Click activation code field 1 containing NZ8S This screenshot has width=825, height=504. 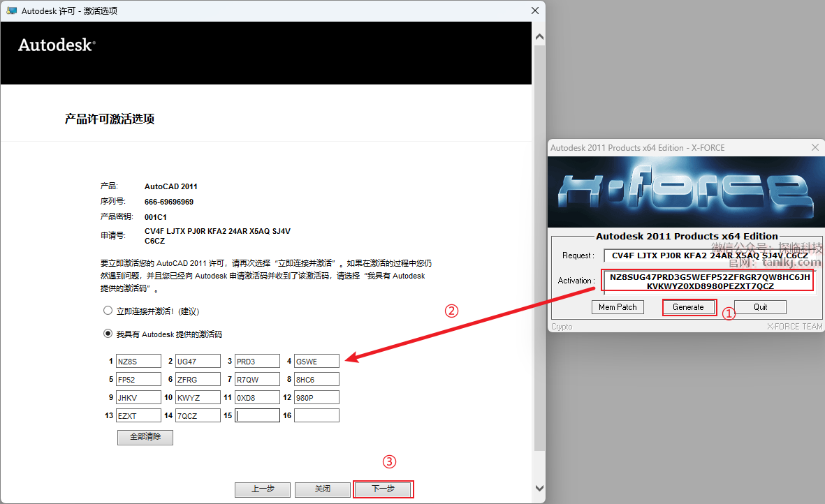coord(138,361)
